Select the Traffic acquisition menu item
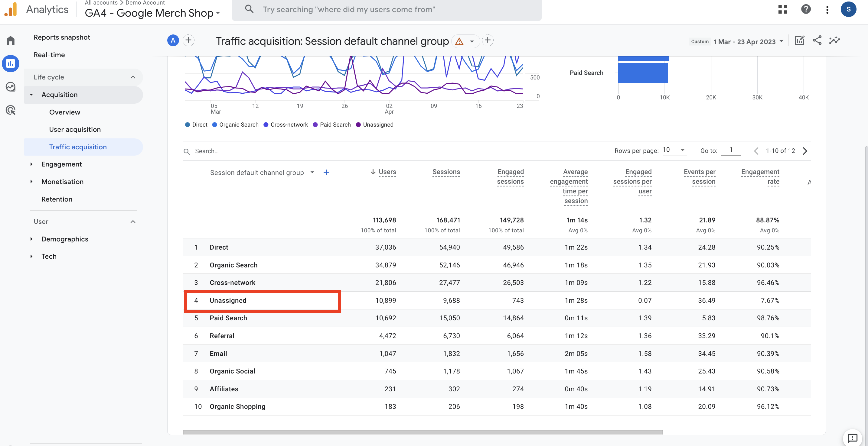The width and height of the screenshot is (868, 446). [78, 147]
